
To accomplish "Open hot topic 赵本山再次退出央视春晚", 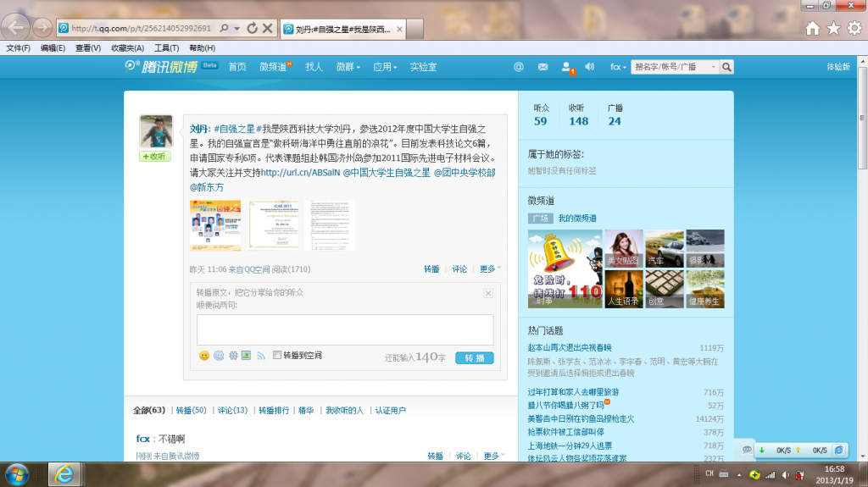I will click(x=570, y=347).
